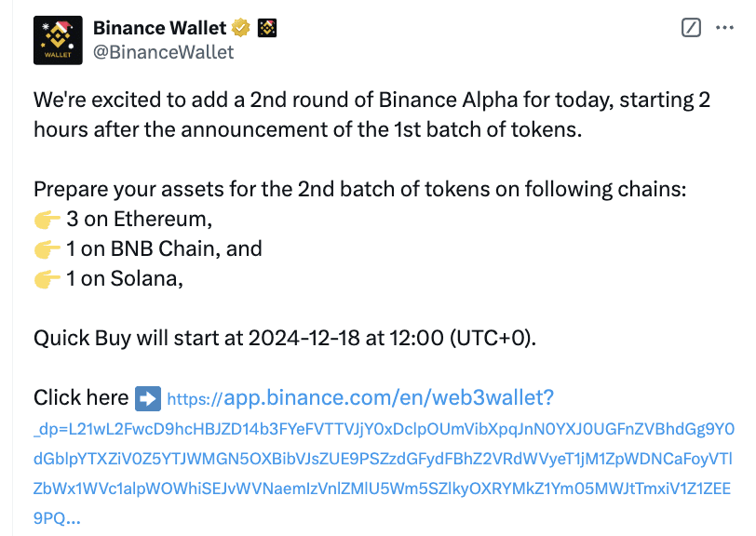The width and height of the screenshot is (756, 536).
Task: Open the three-dot more options menu
Action: [x=724, y=28]
